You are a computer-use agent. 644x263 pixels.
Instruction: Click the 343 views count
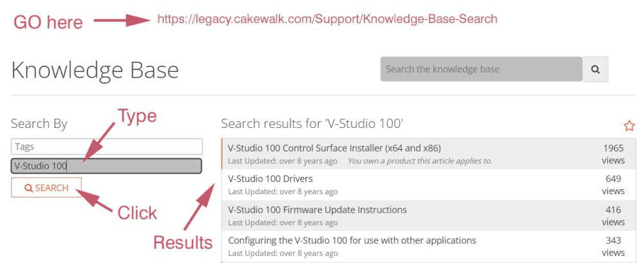tap(613, 246)
